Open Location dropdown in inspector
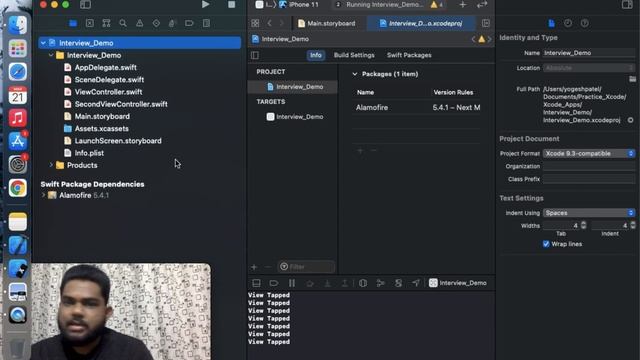640x360 pixels. tap(589, 68)
